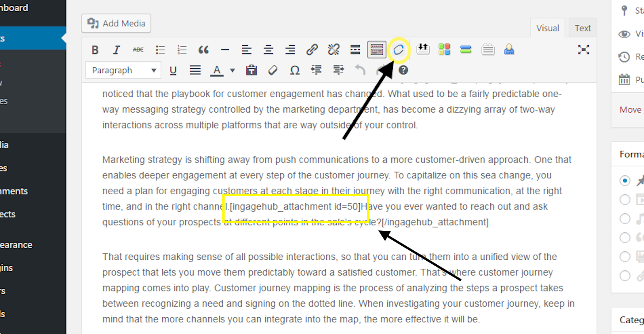This screenshot has width=644, height=334.
Task: Undo the last edit
Action: pos(360,70)
